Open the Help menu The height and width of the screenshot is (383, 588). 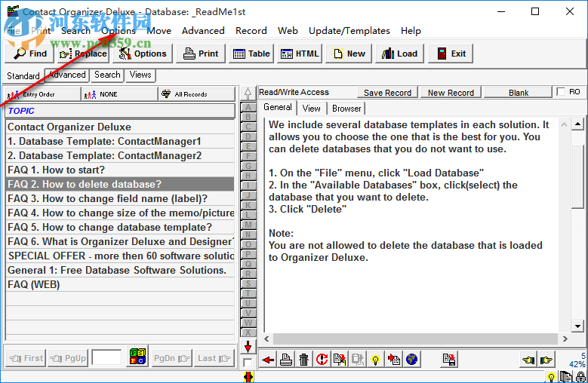tap(411, 31)
